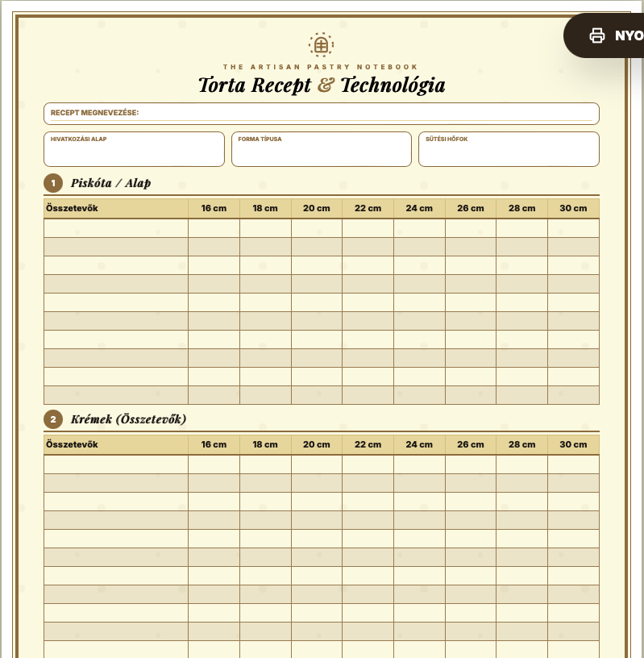The height and width of the screenshot is (658, 644).
Task: Click 26 cm header in Piskóta table
Action: point(471,208)
